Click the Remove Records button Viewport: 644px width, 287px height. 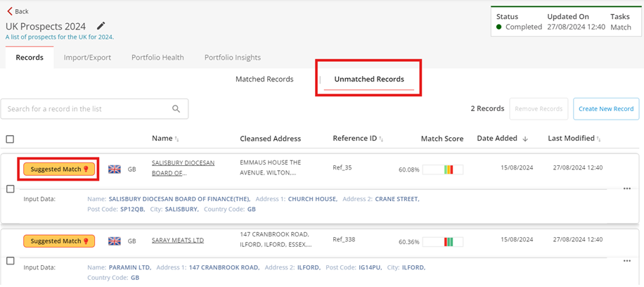pyautogui.click(x=539, y=109)
